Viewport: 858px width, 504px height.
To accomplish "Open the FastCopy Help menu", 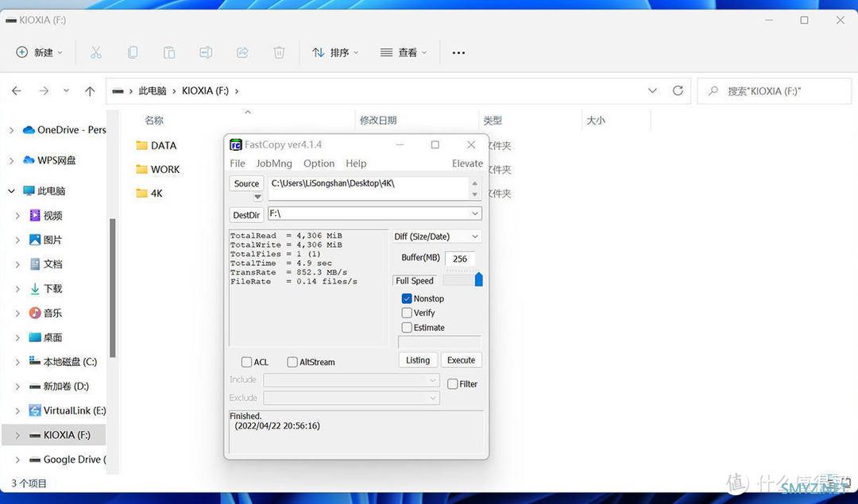I will (356, 164).
